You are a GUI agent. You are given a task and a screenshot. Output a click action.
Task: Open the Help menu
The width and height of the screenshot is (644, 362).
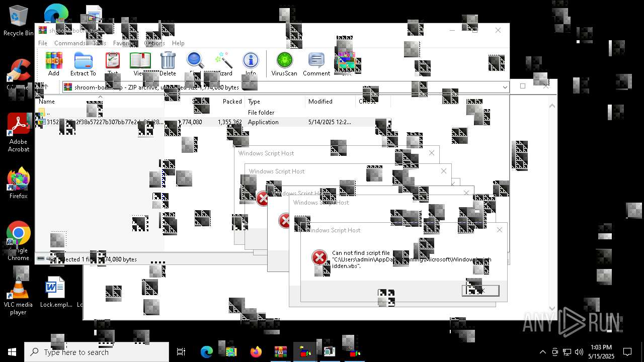178,43
